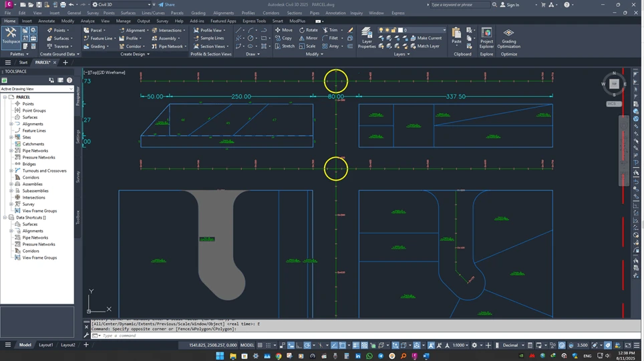
Task: Open the Annotate ribbon tab
Action: [x=47, y=21]
